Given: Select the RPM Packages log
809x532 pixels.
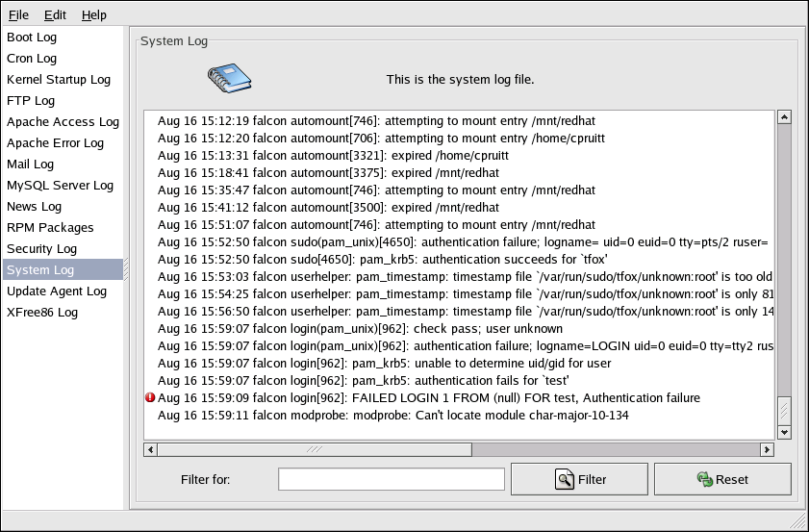Looking at the screenshot, I should 50,228.
